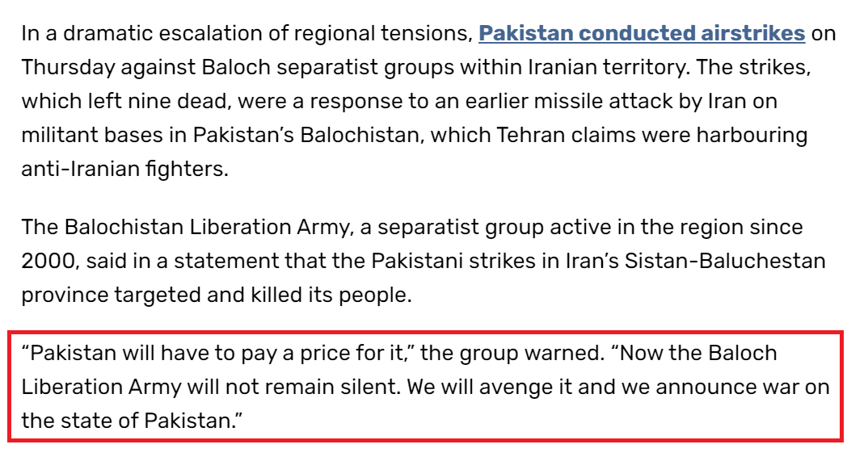Viewport: 868px width, 457px height.
Task: Click the word 'Thursday' in the first paragraph
Action: 68,68
